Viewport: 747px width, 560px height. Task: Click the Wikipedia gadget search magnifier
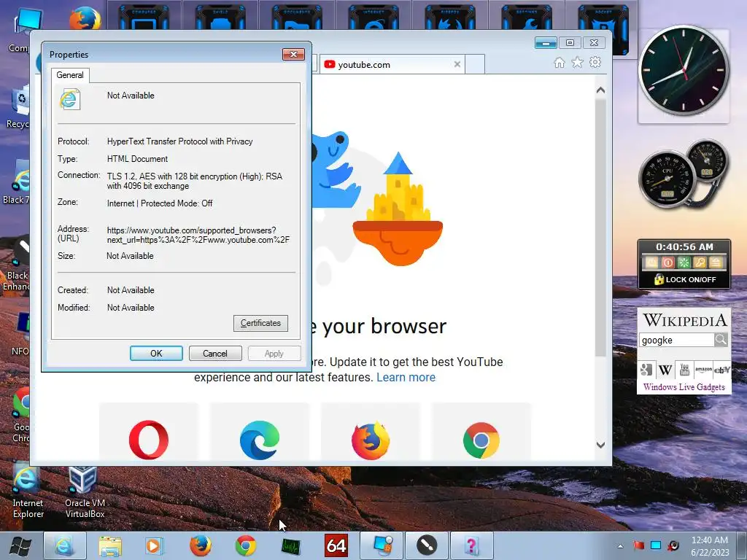click(721, 340)
